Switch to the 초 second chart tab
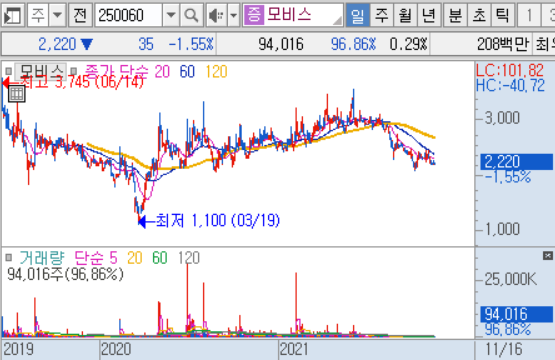 pos(479,16)
